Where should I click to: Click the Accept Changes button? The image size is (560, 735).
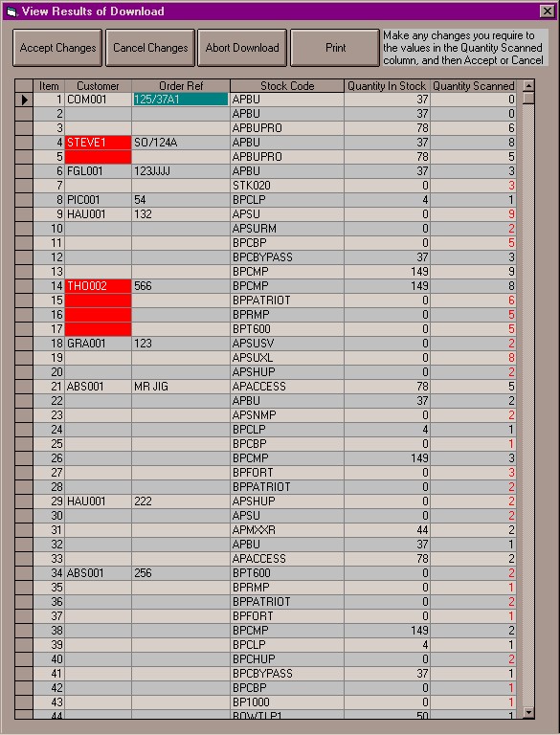pyautogui.click(x=57, y=48)
